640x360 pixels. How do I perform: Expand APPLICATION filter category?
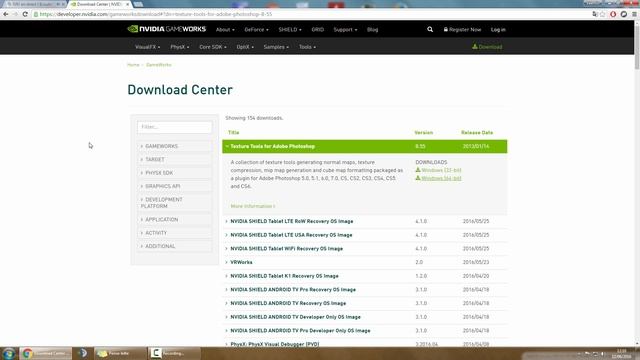(175, 220)
